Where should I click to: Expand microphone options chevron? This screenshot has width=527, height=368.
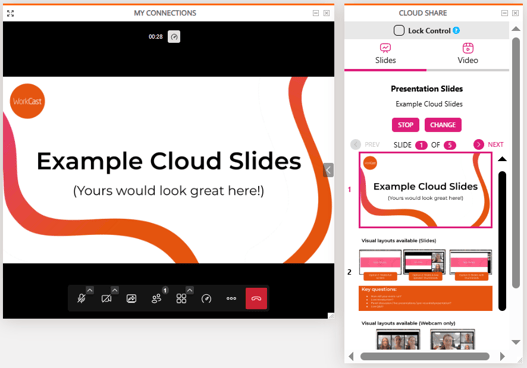(90, 290)
